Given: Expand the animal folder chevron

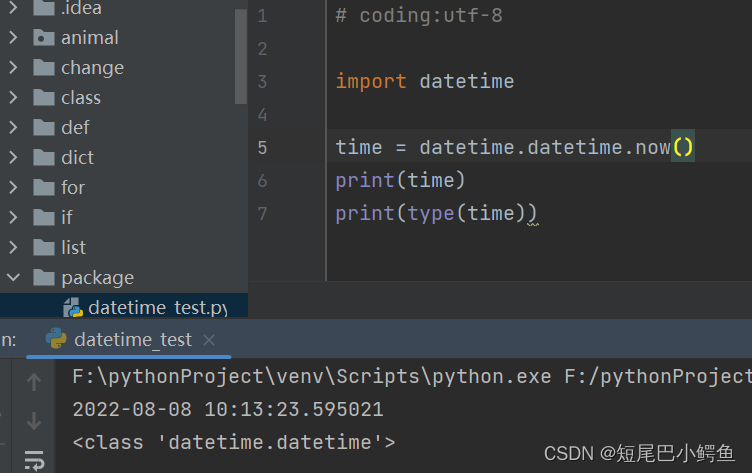Looking at the screenshot, I should [13, 38].
